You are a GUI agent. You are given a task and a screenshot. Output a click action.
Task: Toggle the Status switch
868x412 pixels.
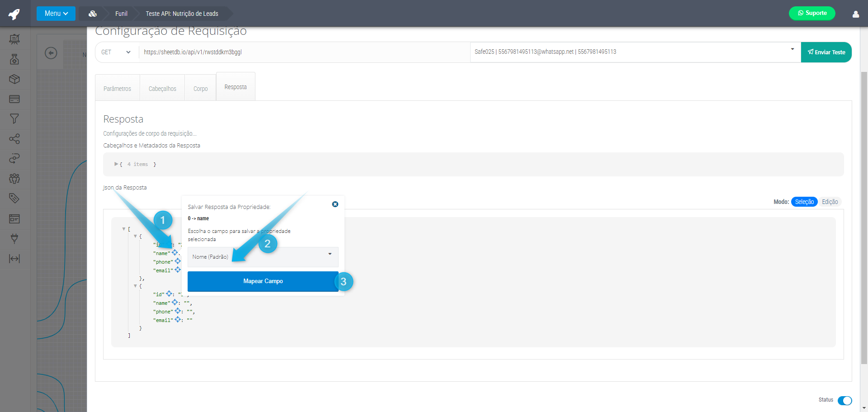[844, 400]
